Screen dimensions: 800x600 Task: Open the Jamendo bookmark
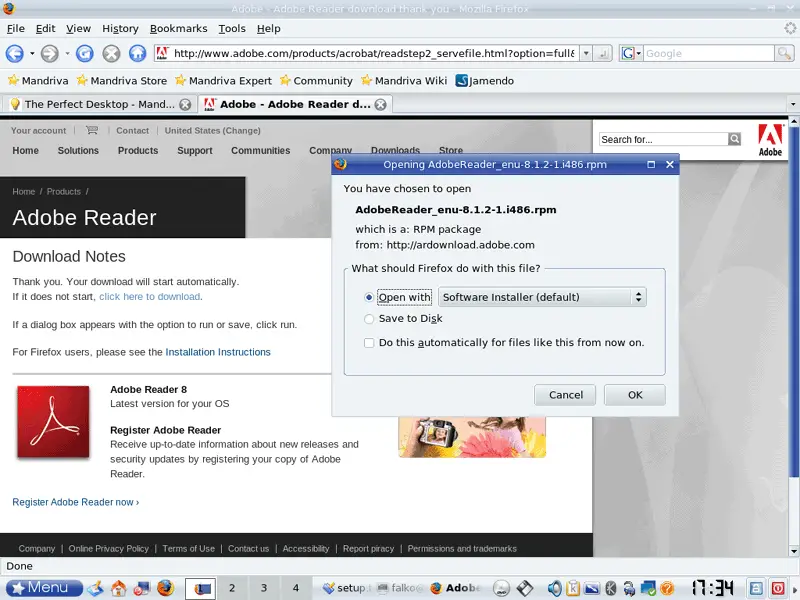click(x=485, y=81)
